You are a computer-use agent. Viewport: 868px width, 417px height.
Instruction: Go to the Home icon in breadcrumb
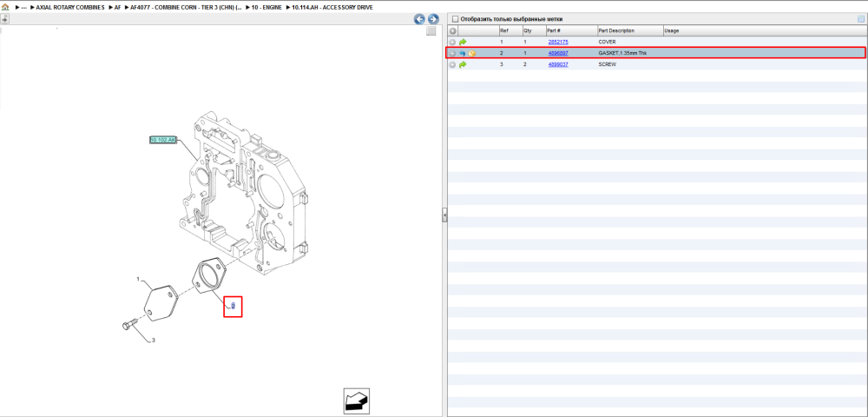[x=5, y=7]
